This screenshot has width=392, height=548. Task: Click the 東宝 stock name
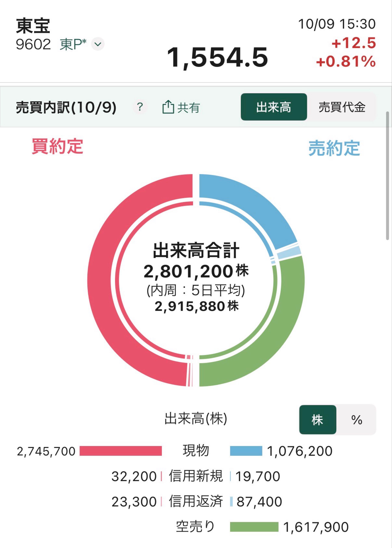coord(33,26)
